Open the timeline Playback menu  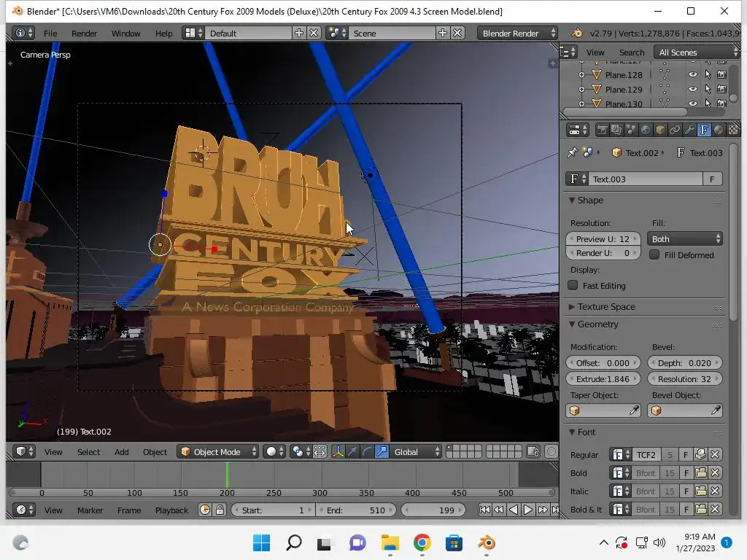pyautogui.click(x=171, y=510)
